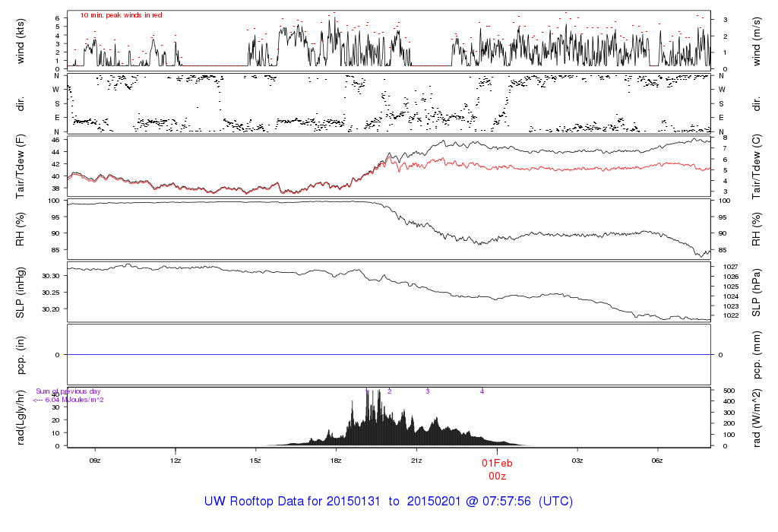Click the 09z time tick label

click(95, 461)
